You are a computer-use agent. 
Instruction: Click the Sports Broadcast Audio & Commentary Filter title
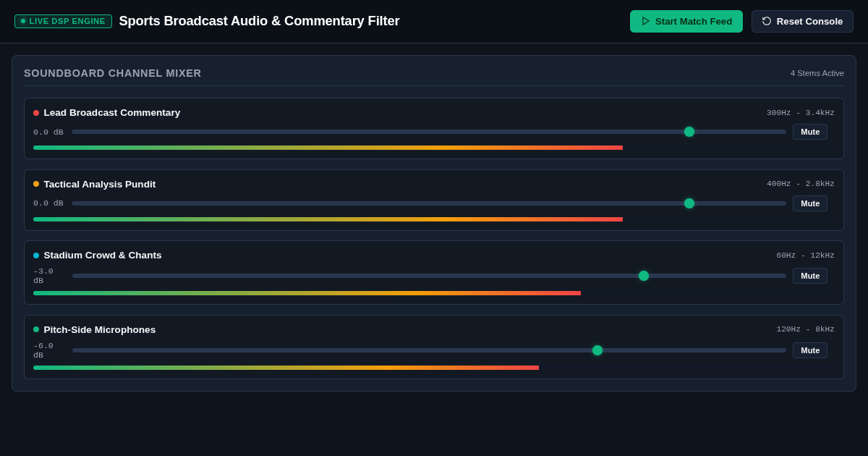coord(259,21)
